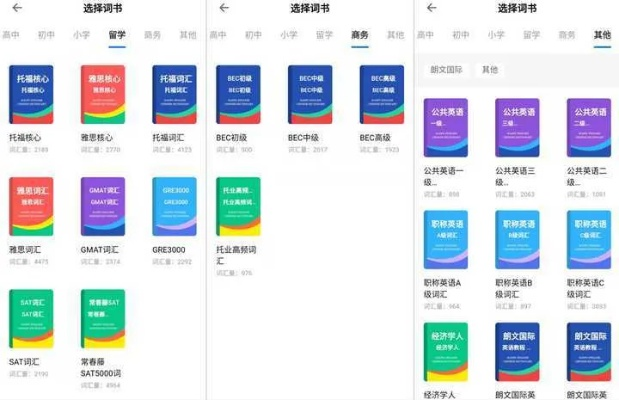The height and width of the screenshot is (400, 619).
Task: Open 小学 tab on the 商务 screen
Action: click(x=289, y=35)
